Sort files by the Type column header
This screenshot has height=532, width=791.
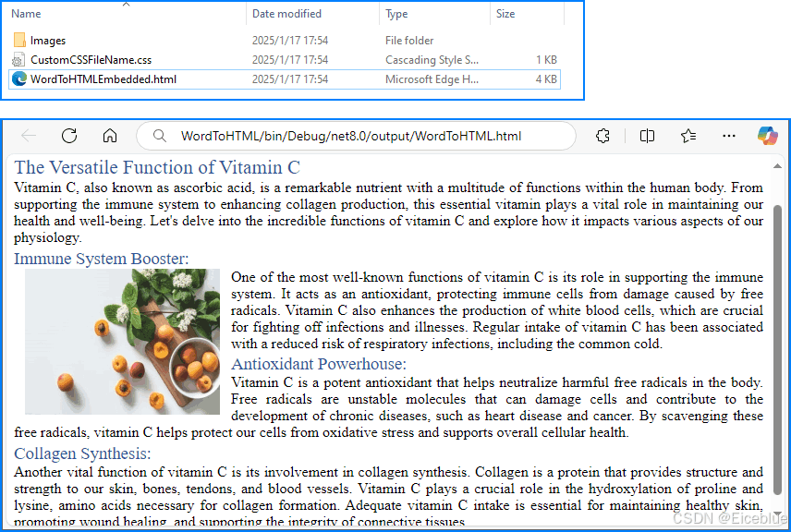(x=396, y=14)
